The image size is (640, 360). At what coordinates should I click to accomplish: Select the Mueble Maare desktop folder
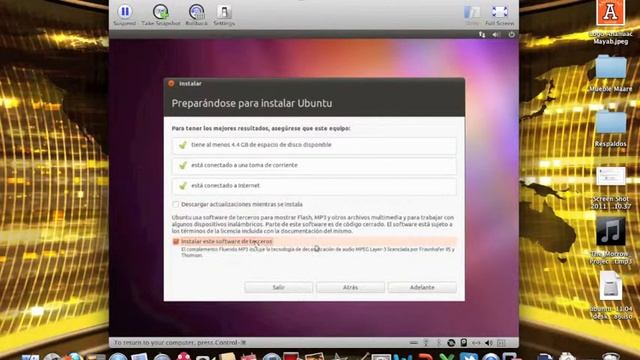611,73
